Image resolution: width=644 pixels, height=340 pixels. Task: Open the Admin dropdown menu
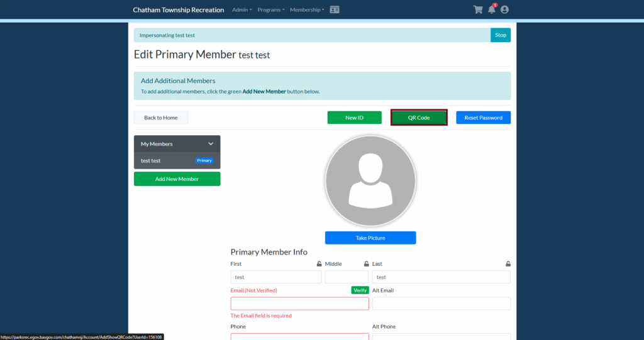click(241, 10)
